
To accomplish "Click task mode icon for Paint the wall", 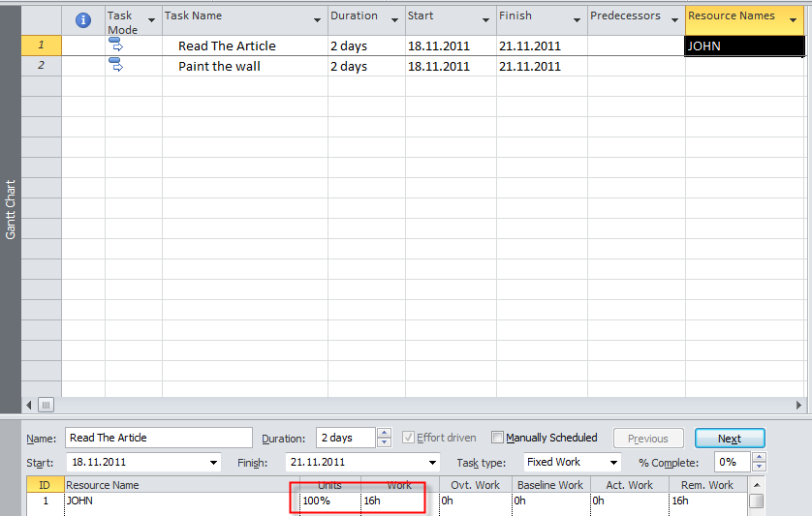I will click(x=115, y=66).
